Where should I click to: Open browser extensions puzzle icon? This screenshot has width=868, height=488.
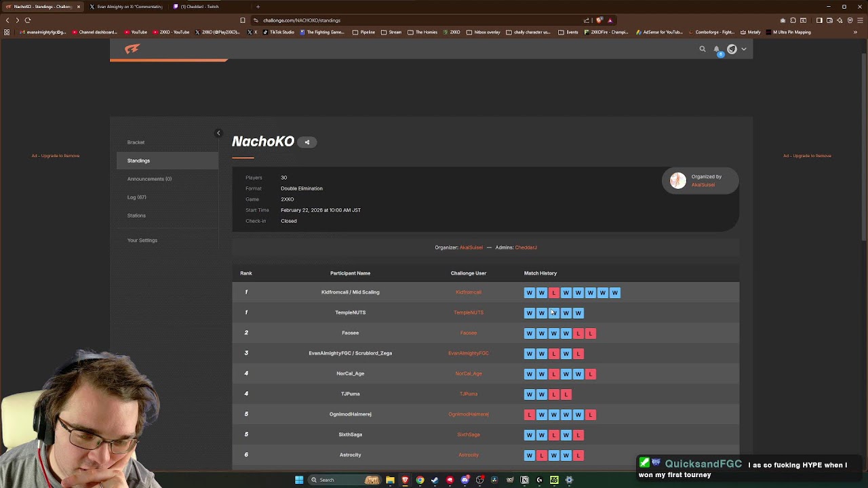tap(793, 20)
